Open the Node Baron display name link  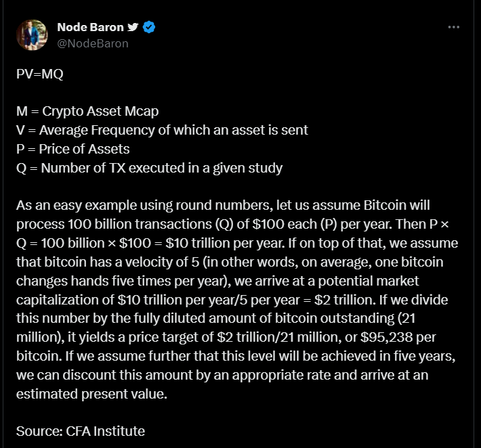coord(90,27)
